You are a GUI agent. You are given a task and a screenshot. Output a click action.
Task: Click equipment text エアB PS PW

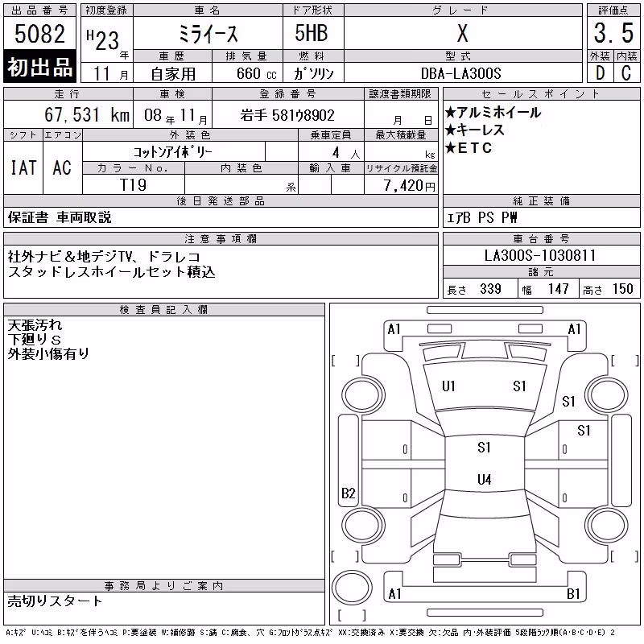click(x=481, y=217)
